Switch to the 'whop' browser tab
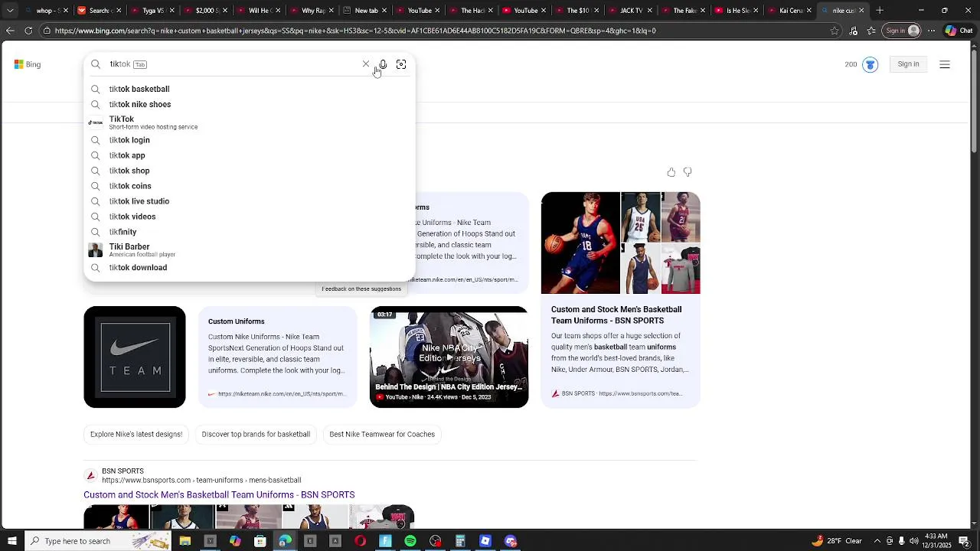 tap(46, 11)
